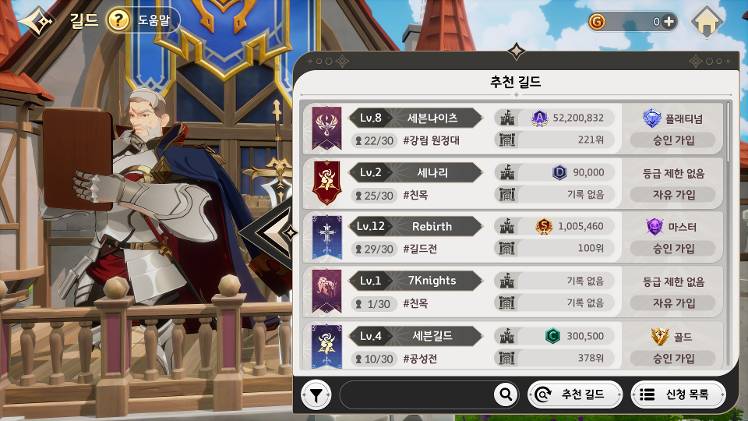748x421 pixels.
Task: Request 승인 가입 for 세븐나이츠 guild
Action: [673, 140]
